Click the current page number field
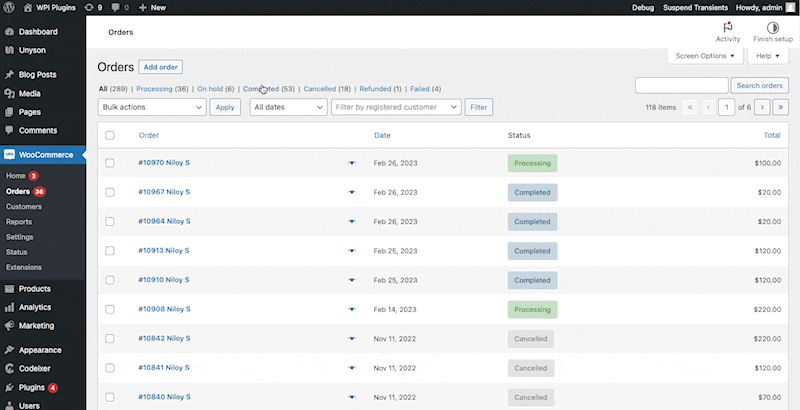This screenshot has height=410, width=800. (727, 107)
